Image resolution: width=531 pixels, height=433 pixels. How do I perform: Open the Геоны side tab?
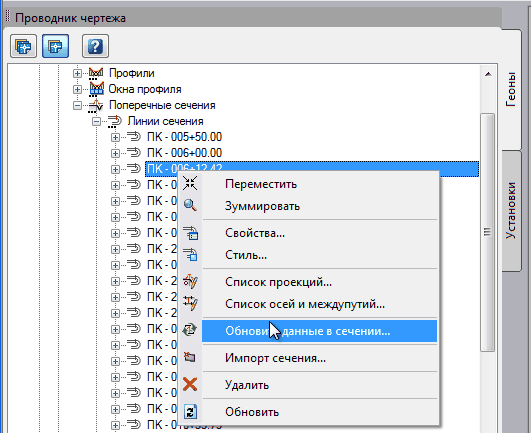[x=511, y=90]
